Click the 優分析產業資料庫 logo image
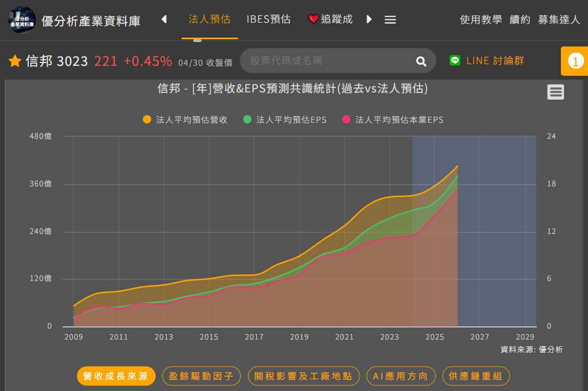Viewport: 588px width, 391px height. [22, 20]
